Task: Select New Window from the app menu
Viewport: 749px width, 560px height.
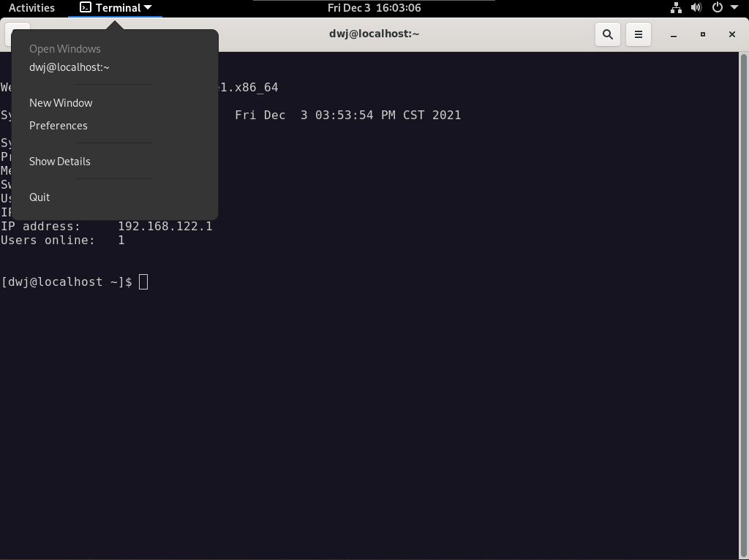Action: pos(61,103)
